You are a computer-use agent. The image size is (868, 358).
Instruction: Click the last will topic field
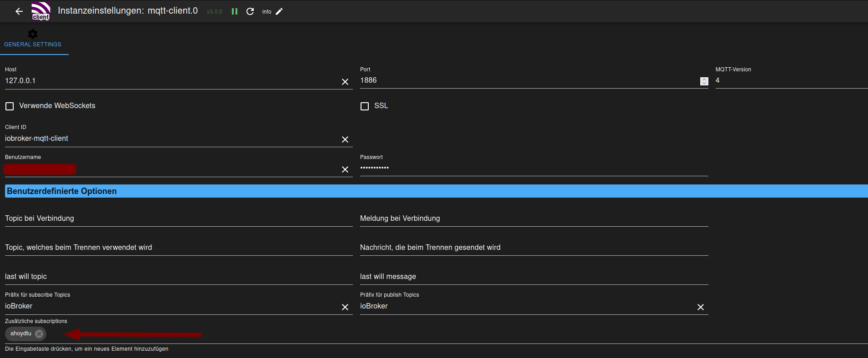[x=178, y=277]
